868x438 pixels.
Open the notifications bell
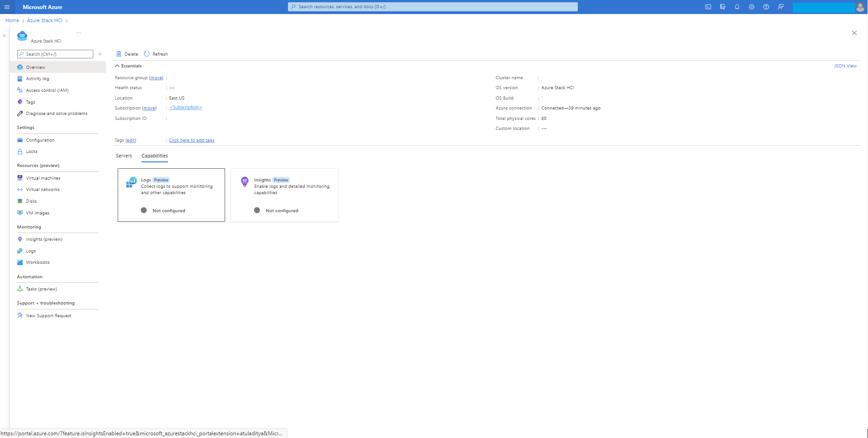[737, 7]
